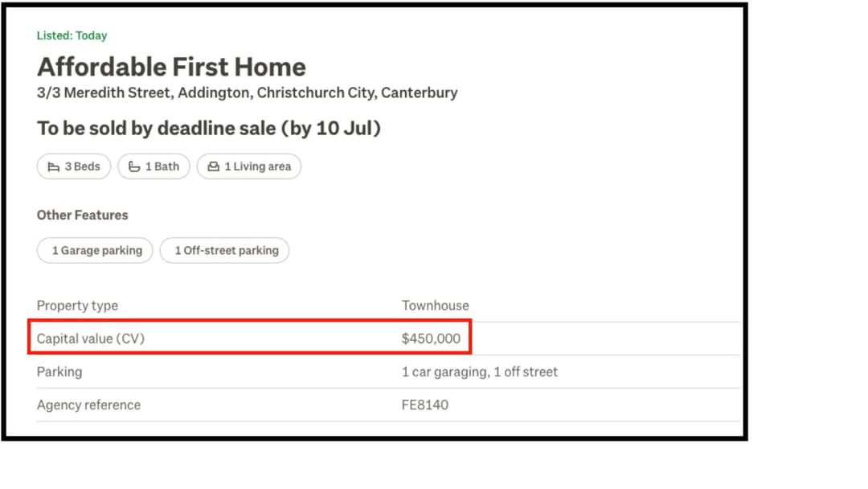
Task: Select the green Listed: Today label
Action: 72,35
